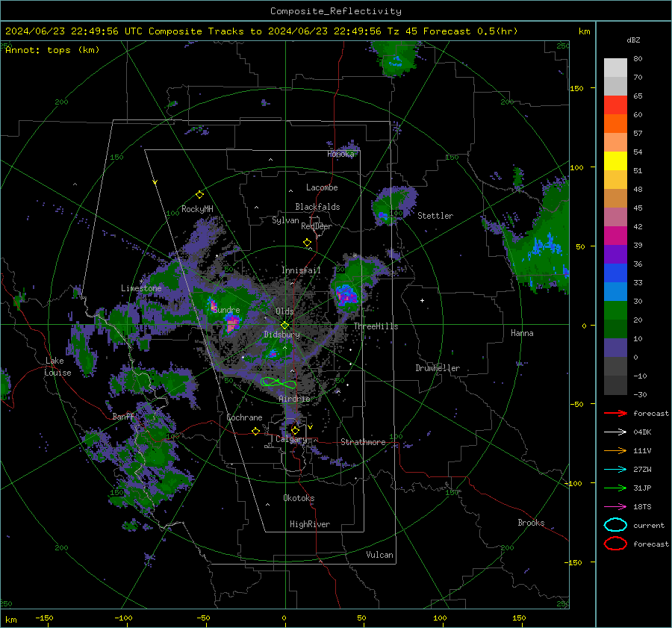The image size is (672, 628).
Task: Click the Lake Louise label
Action: click(x=57, y=367)
